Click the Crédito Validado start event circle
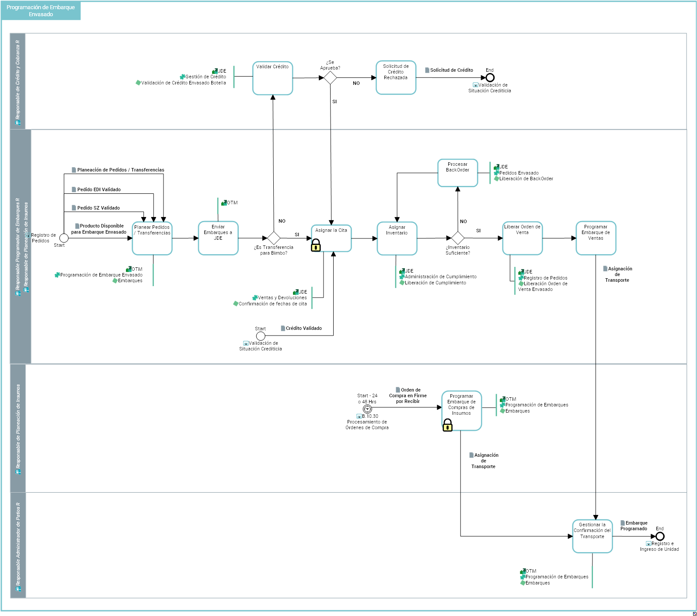Viewport: 697px width, 616px height. point(261,336)
